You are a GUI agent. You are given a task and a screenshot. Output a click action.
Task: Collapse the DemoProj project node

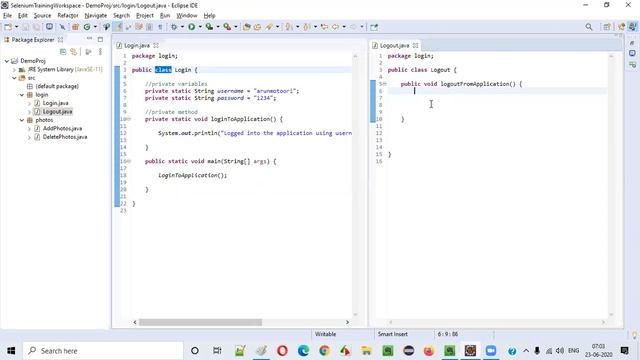[7, 61]
